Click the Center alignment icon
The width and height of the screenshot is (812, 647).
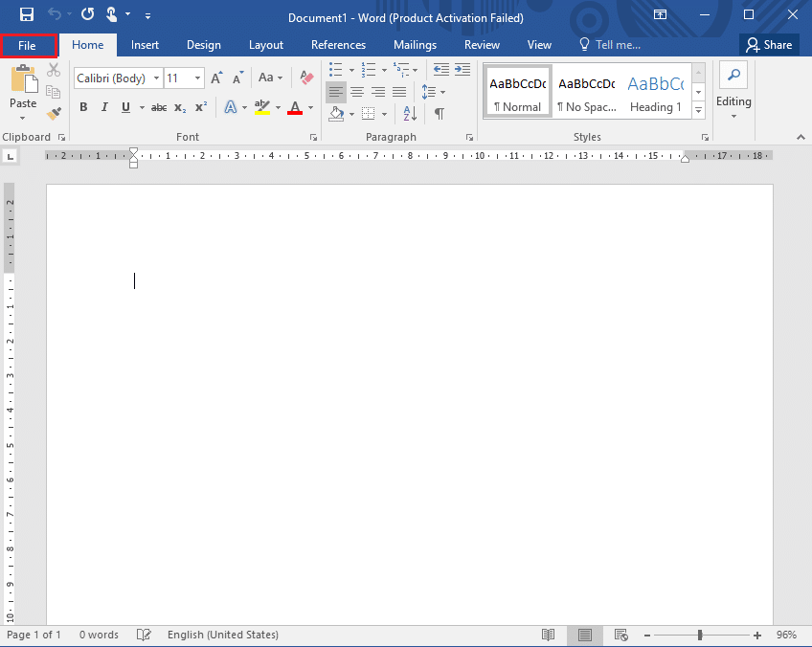tap(356, 91)
